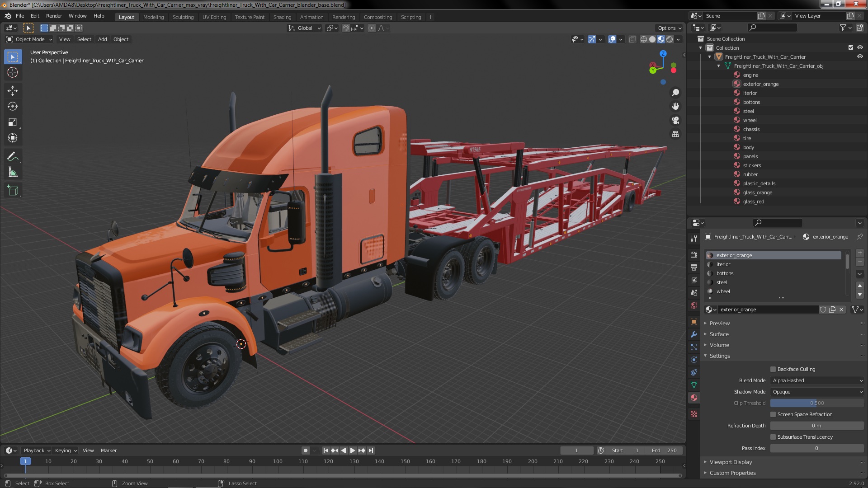
Task: Hide the Collection with its eye icon
Action: (x=860, y=47)
